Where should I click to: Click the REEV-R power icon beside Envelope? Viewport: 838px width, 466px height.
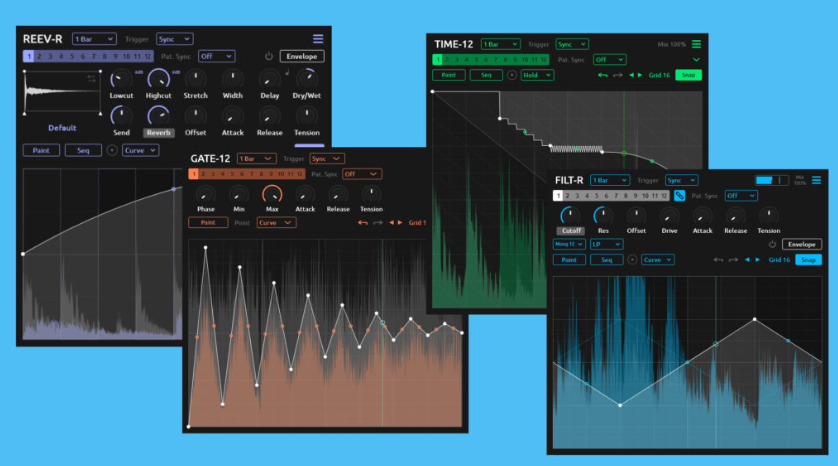(268, 57)
